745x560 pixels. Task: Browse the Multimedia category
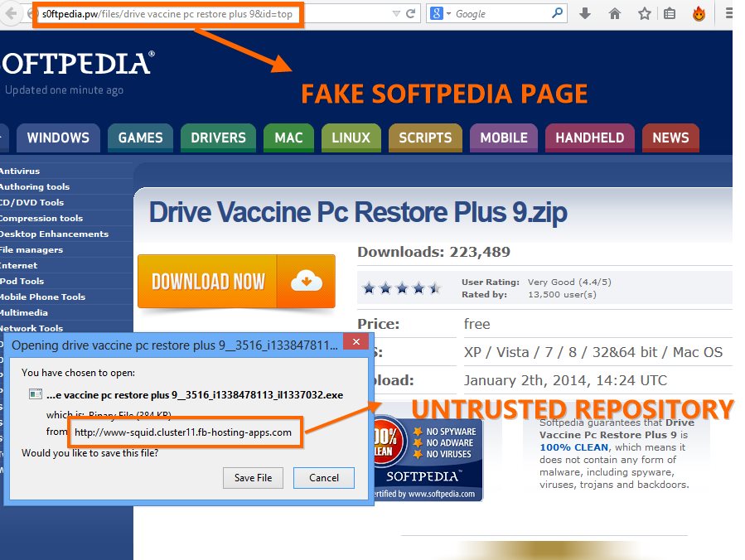[x=24, y=312]
